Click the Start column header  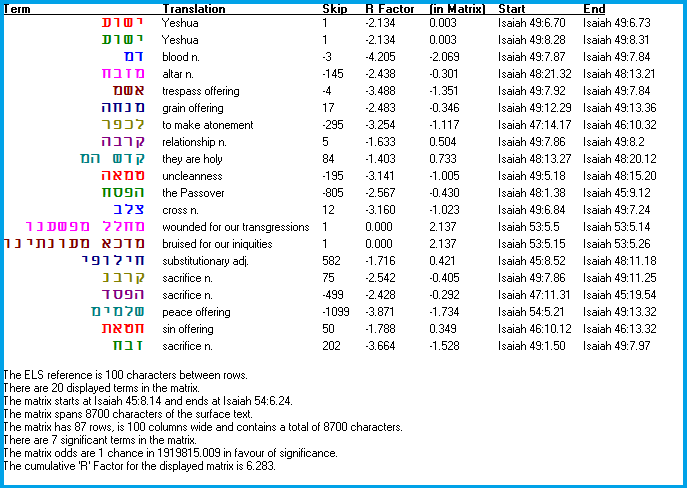tap(512, 9)
